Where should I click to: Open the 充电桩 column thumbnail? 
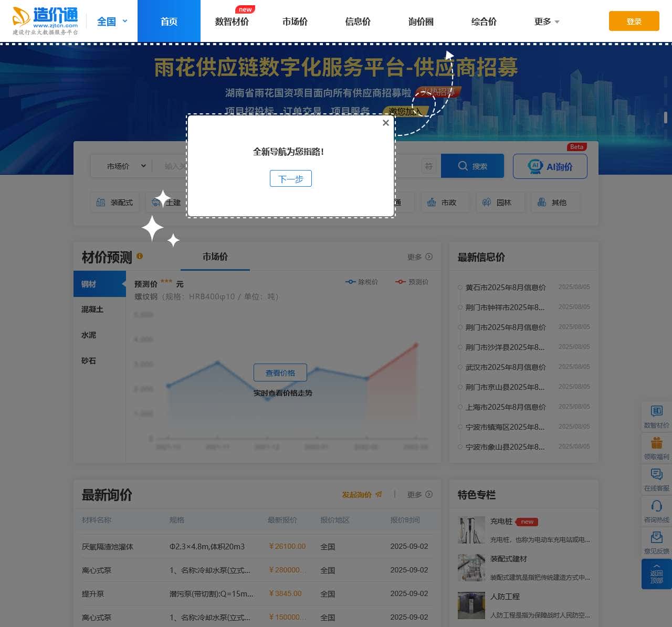click(x=471, y=530)
